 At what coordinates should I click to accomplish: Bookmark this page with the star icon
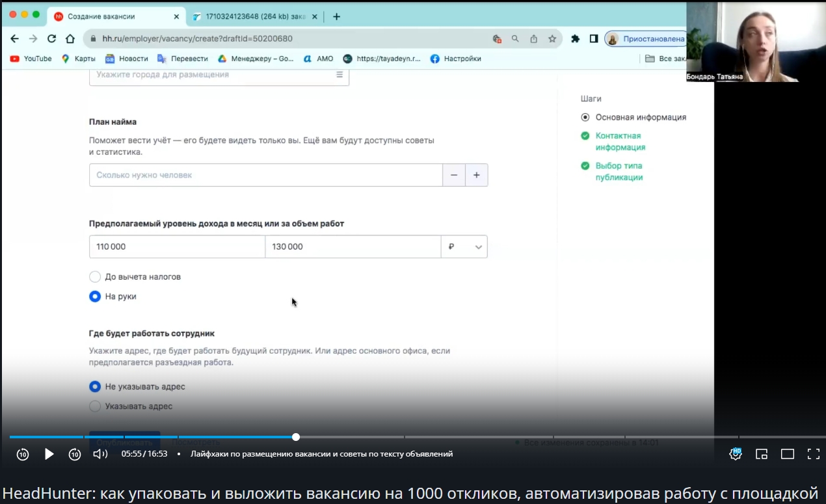point(552,39)
